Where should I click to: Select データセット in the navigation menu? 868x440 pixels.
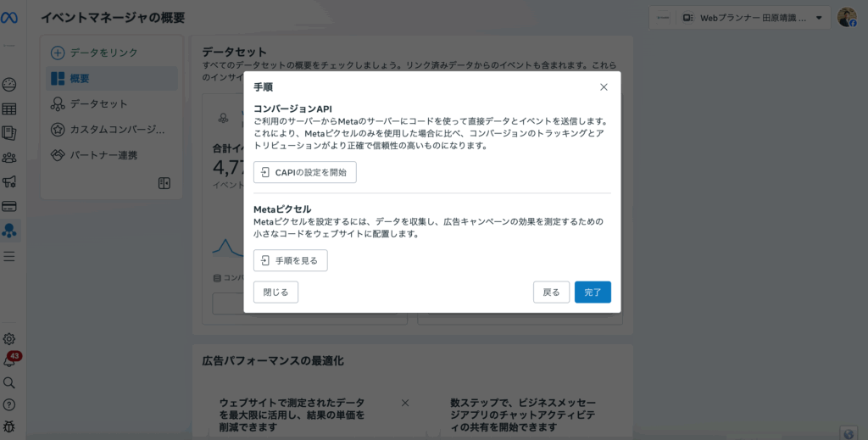98,104
